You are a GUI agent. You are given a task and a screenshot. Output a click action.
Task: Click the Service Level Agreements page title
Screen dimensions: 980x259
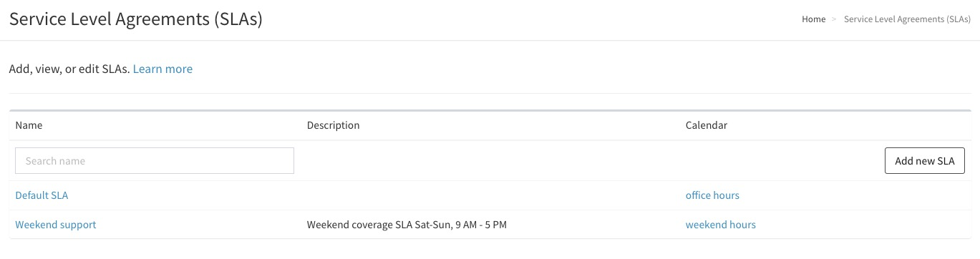tap(136, 19)
